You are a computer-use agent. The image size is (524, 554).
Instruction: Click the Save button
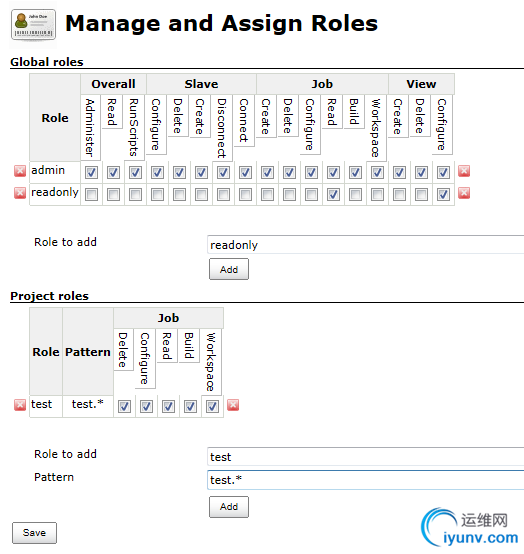pos(34,533)
